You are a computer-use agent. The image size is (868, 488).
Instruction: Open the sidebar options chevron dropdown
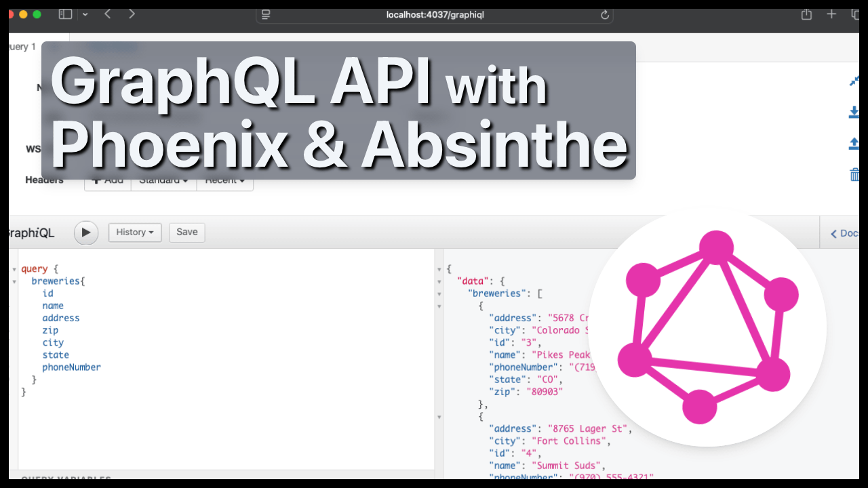[x=85, y=14]
